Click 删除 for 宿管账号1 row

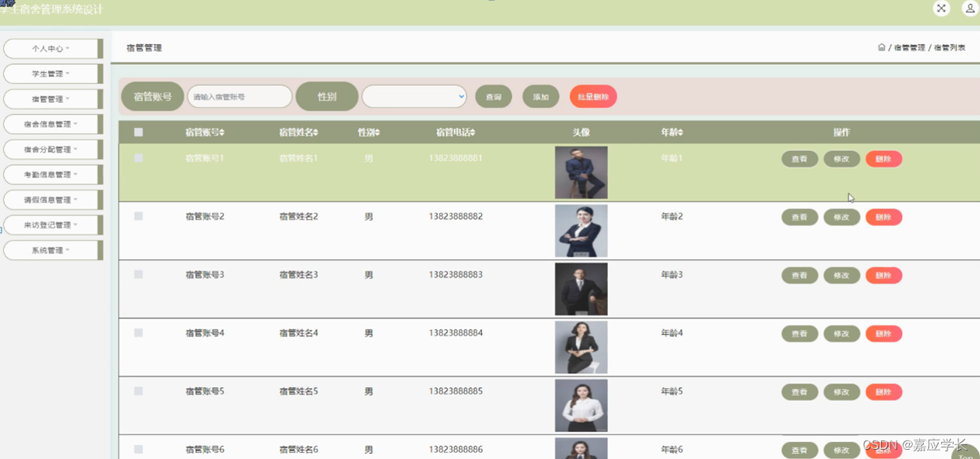(883, 159)
